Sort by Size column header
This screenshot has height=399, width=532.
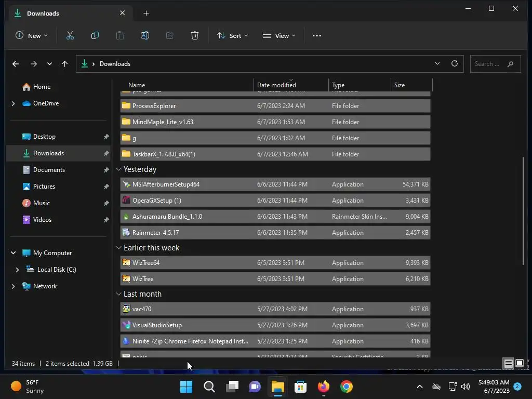(411, 85)
